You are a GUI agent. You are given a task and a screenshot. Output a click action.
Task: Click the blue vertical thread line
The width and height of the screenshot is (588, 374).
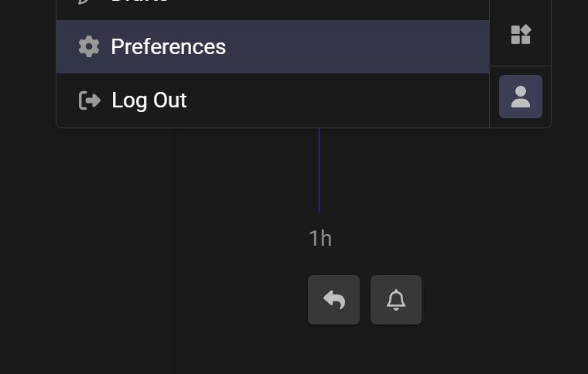point(319,170)
